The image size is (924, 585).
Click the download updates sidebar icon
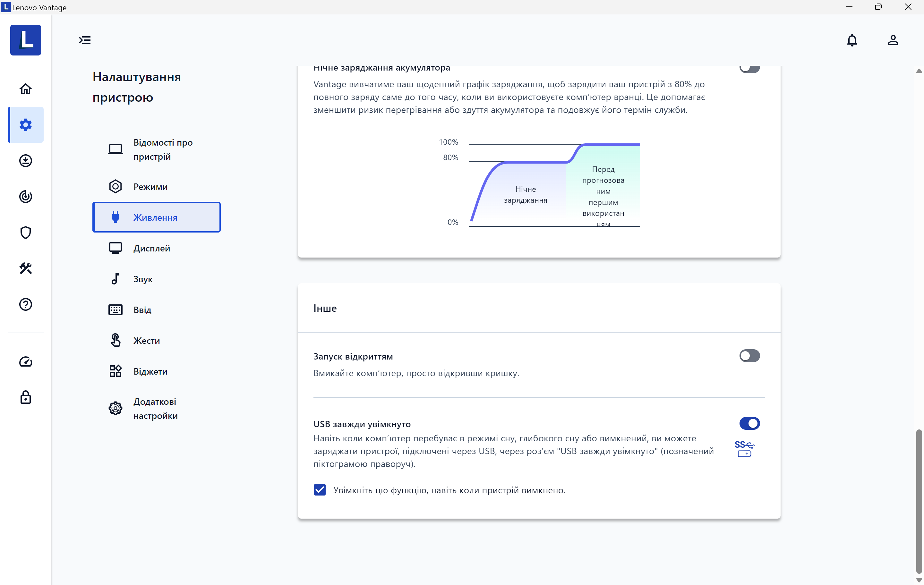25,161
